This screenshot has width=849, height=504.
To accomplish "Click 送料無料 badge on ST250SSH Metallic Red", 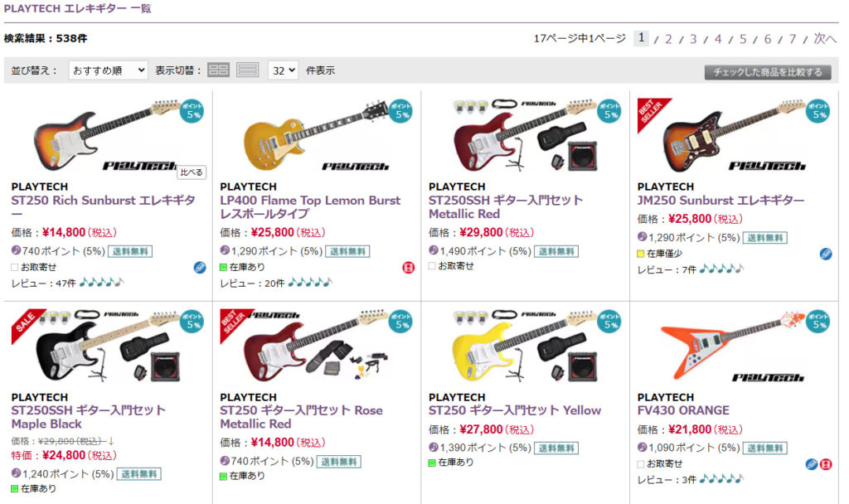I will point(555,251).
